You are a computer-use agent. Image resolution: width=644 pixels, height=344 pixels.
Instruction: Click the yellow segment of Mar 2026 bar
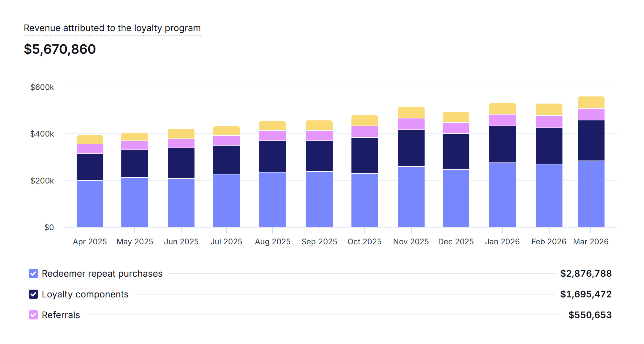(591, 102)
